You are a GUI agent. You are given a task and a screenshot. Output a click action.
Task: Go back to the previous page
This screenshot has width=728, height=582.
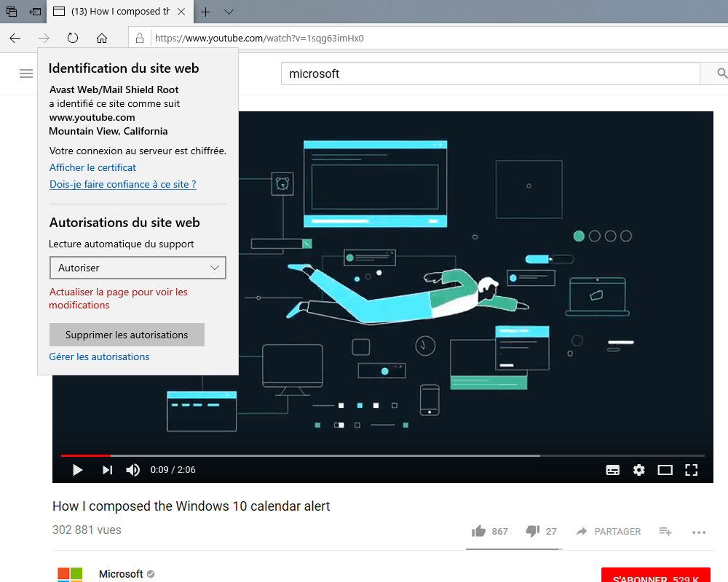click(15, 38)
